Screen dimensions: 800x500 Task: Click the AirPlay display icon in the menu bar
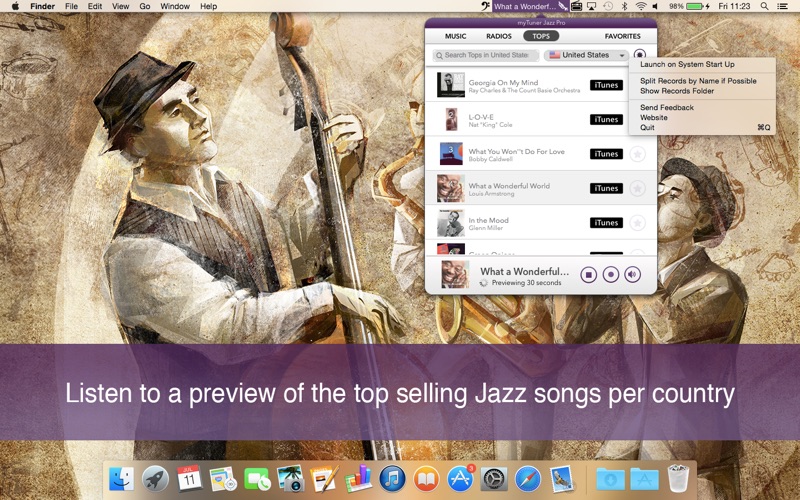click(x=592, y=6)
